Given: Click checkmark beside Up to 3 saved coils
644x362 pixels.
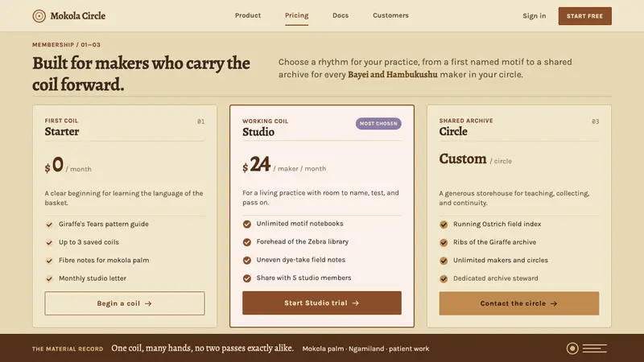Looking at the screenshot, I should click(49, 243).
